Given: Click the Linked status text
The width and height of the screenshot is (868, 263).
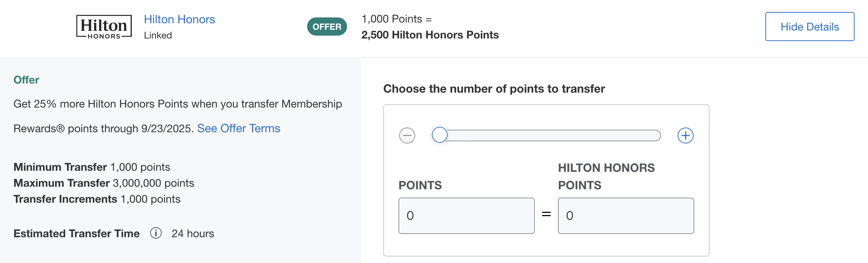Looking at the screenshot, I should click(x=158, y=35).
